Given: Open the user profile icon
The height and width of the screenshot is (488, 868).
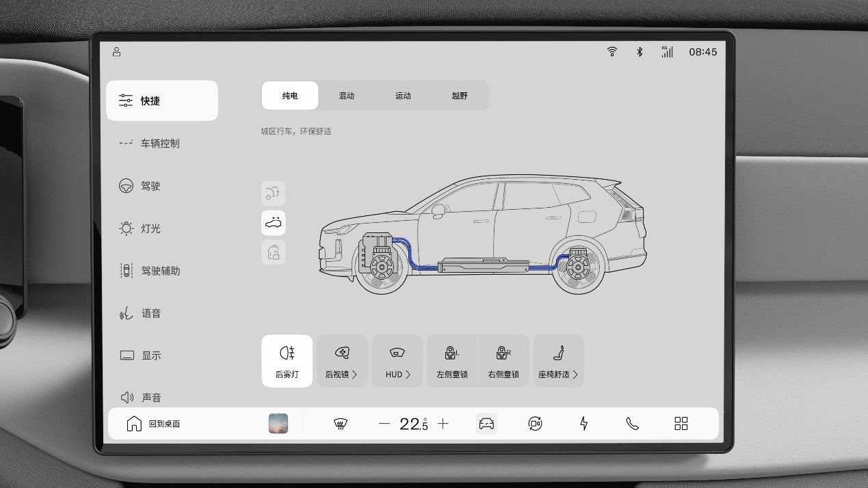Looking at the screenshot, I should pos(117,52).
